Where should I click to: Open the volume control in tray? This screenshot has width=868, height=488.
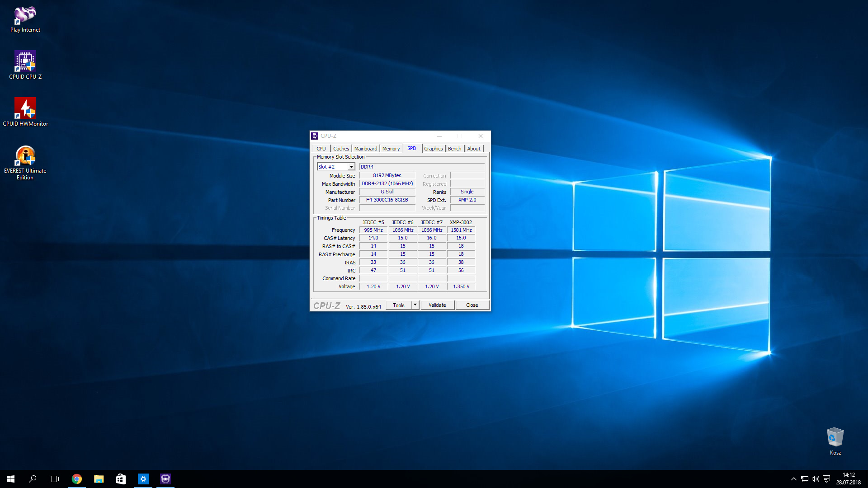tap(815, 479)
